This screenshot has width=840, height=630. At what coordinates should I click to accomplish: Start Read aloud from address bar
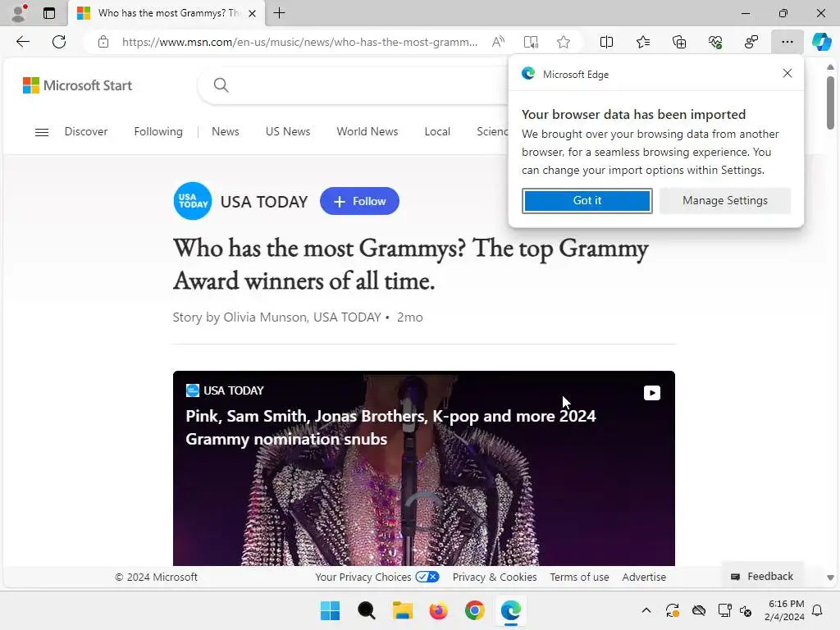tap(498, 42)
